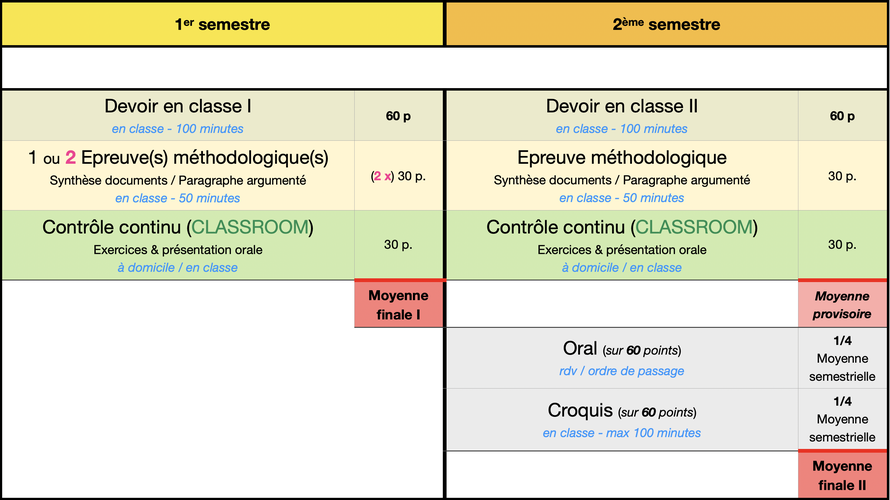Click the first semester CLASSROOM green text
This screenshot has height=500, width=890.
click(250, 227)
